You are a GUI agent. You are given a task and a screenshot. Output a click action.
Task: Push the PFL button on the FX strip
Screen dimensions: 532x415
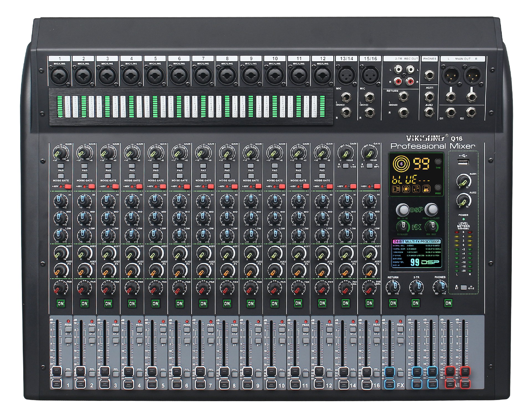[x=400, y=374]
